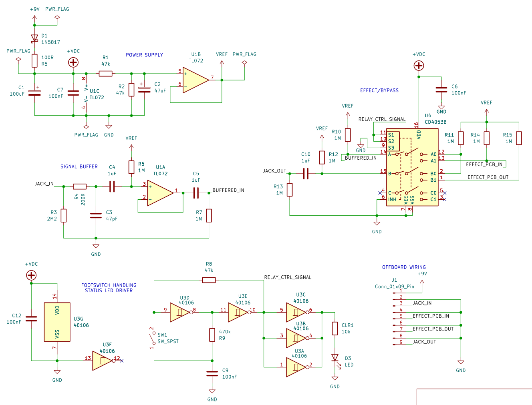Image resolution: width=532 pixels, height=405 pixels.
Task: Click the SW1 SW_SPST switch symbol
Action: pyautogui.click(x=153, y=338)
